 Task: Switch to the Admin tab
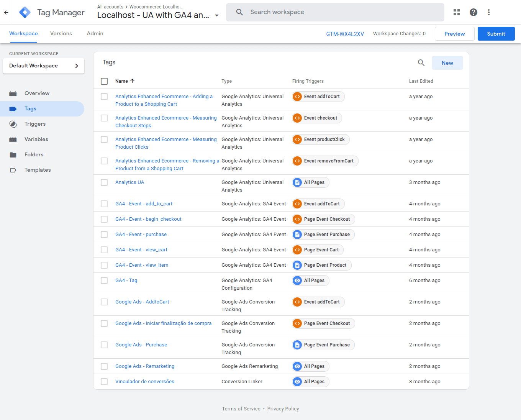[95, 34]
